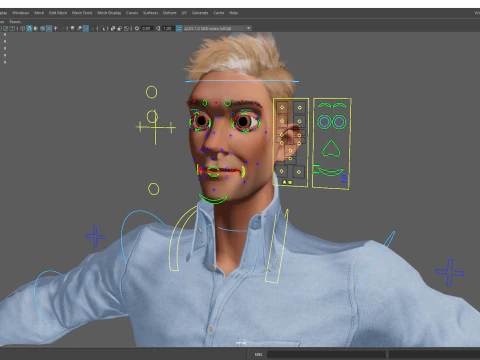Select the yellow arch control on left collar

pos(182,239)
